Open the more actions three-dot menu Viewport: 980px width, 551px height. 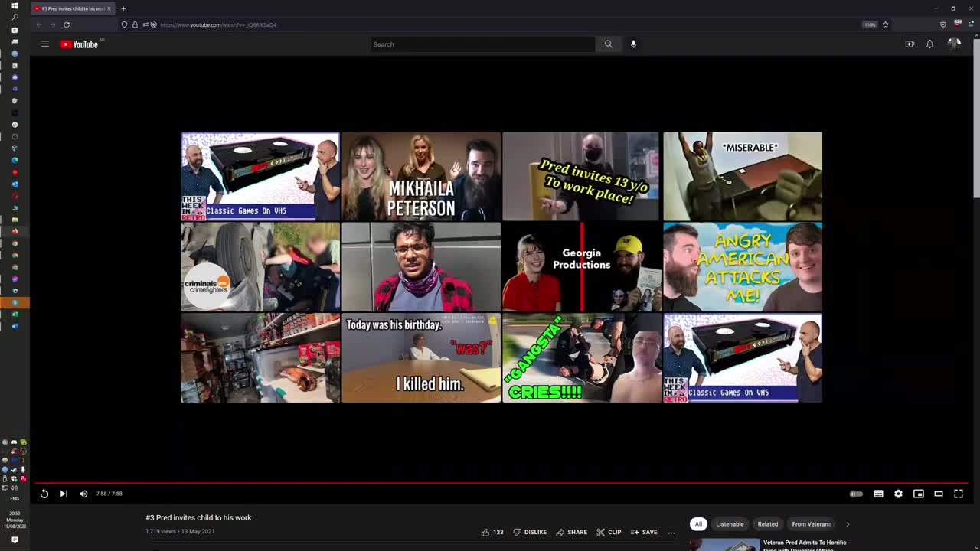(x=671, y=532)
